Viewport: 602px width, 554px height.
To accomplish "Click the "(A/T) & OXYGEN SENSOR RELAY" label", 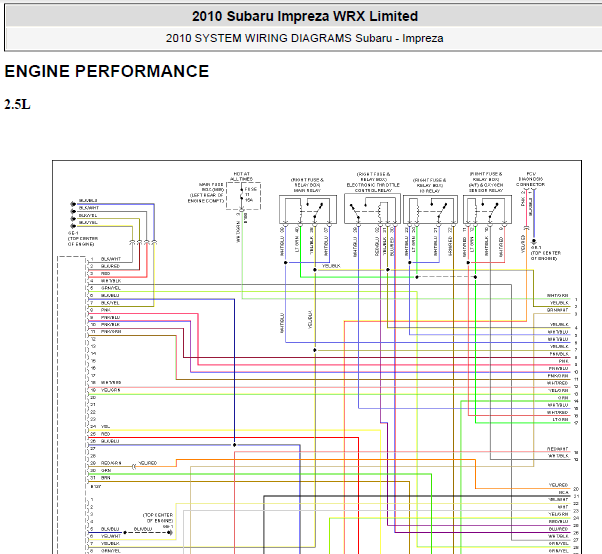I will pyautogui.click(x=486, y=188).
